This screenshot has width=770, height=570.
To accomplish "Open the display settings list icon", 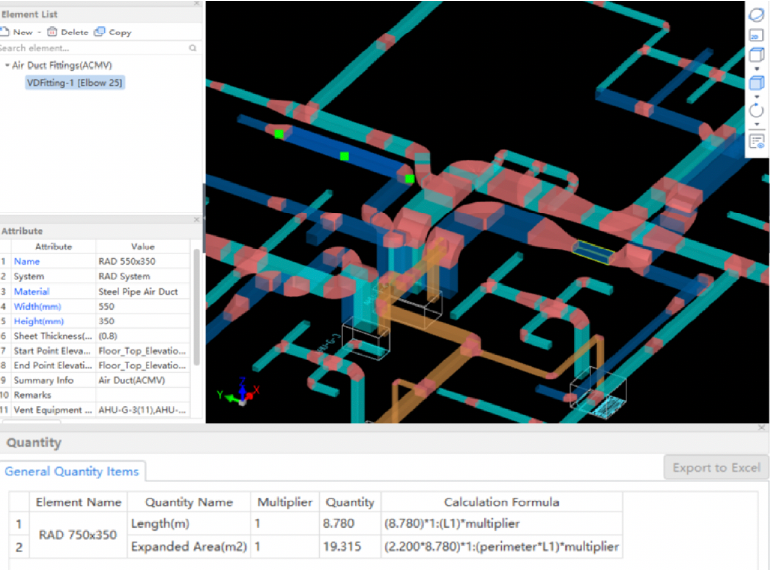I will tap(757, 141).
